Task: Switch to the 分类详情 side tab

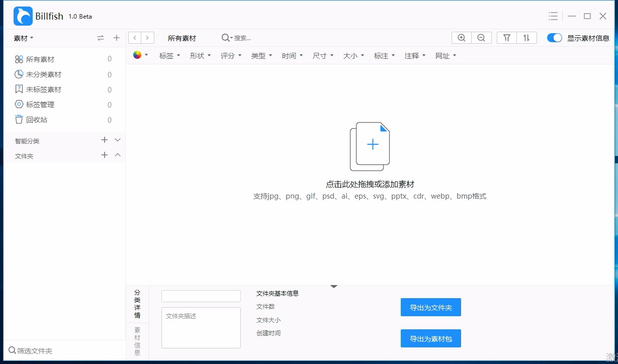Action: (x=137, y=303)
